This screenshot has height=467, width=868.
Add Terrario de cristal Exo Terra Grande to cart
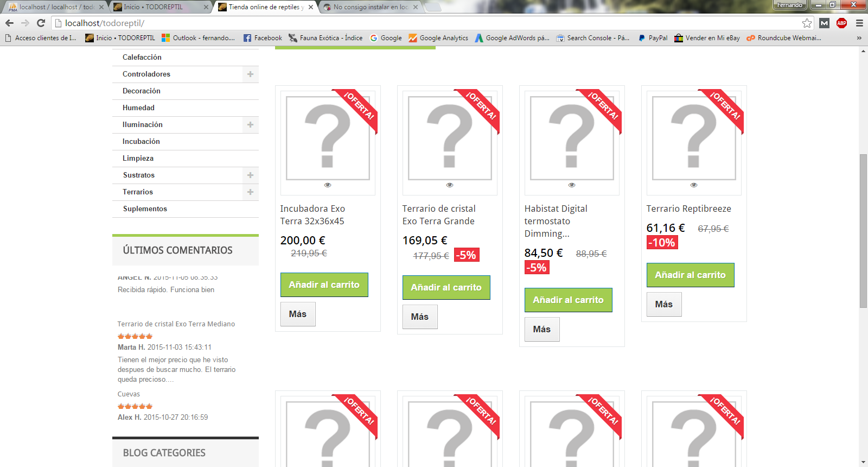pos(446,287)
